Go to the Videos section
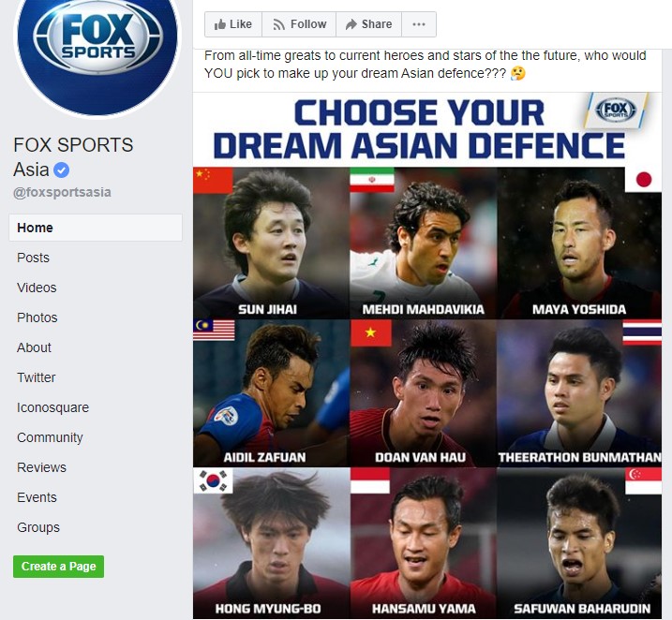 (37, 288)
